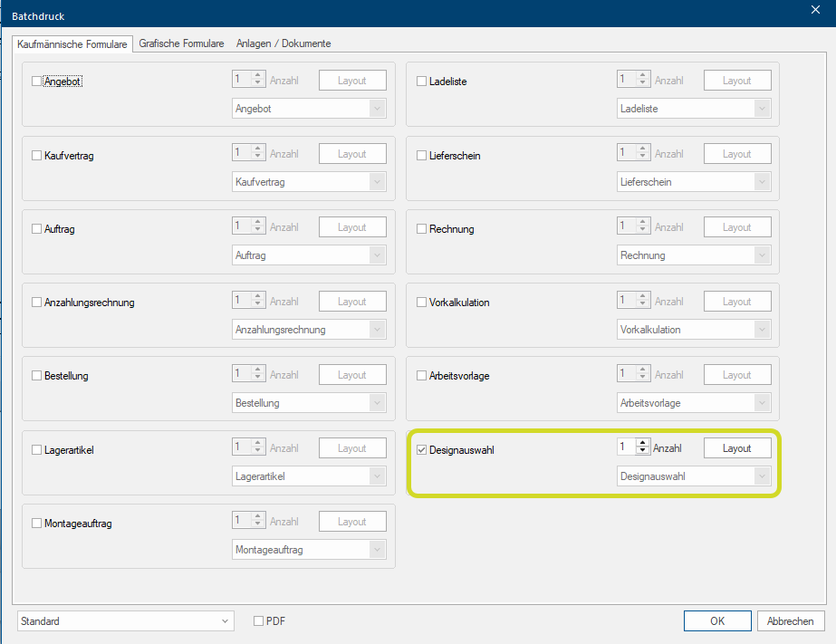Check the Kaufvertrag checkbox

click(x=37, y=156)
